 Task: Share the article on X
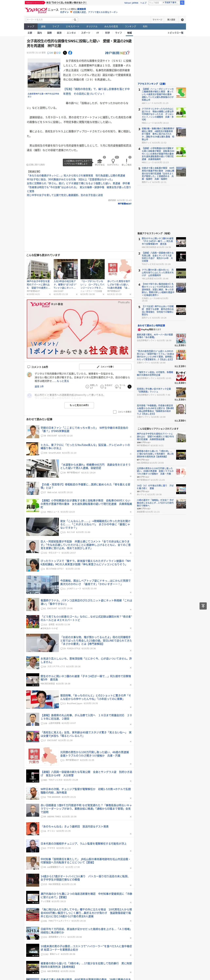(x=65, y=53)
